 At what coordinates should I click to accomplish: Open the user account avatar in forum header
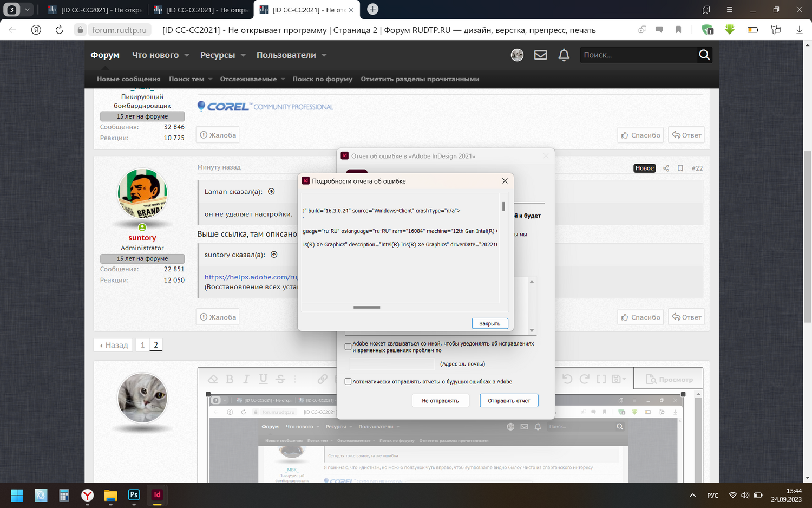(517, 55)
